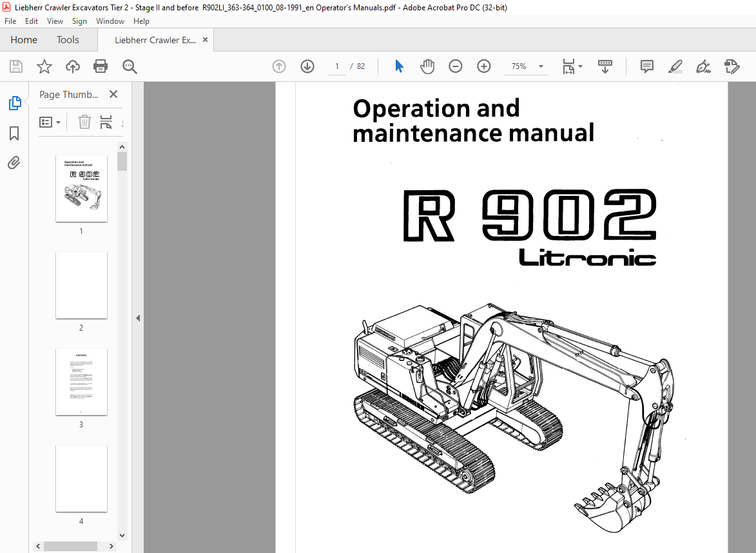Collapse the navigation pane arrow
The height and width of the screenshot is (553, 756).
(x=138, y=318)
